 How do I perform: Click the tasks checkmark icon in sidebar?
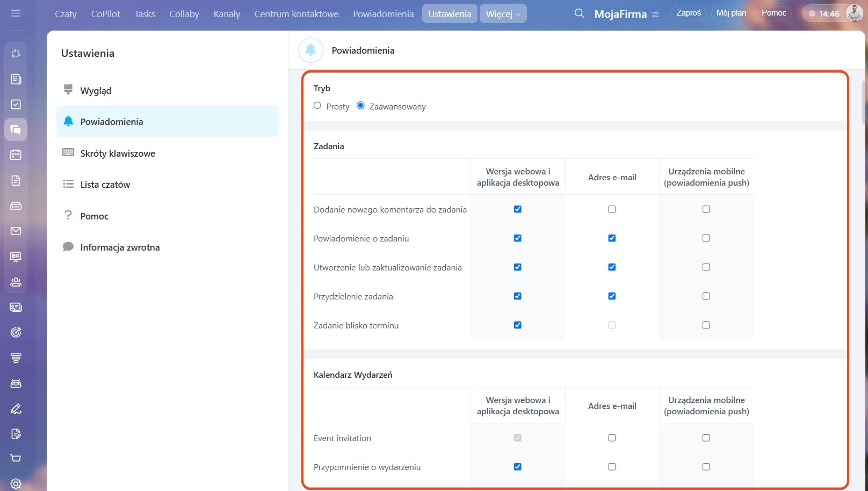point(16,105)
